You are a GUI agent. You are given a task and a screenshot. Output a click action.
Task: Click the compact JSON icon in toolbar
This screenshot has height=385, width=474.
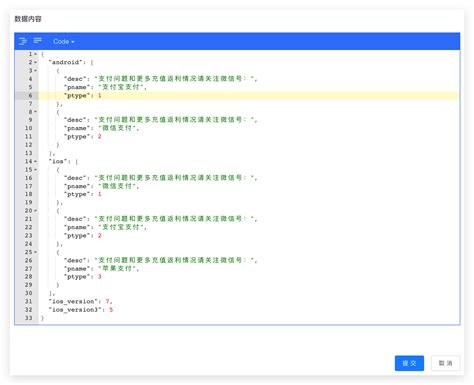click(x=37, y=41)
